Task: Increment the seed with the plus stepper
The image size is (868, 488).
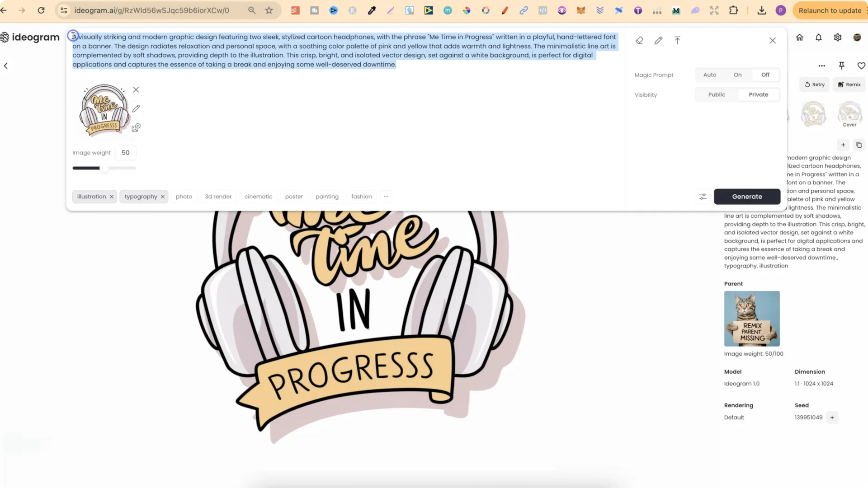Action: (x=832, y=418)
